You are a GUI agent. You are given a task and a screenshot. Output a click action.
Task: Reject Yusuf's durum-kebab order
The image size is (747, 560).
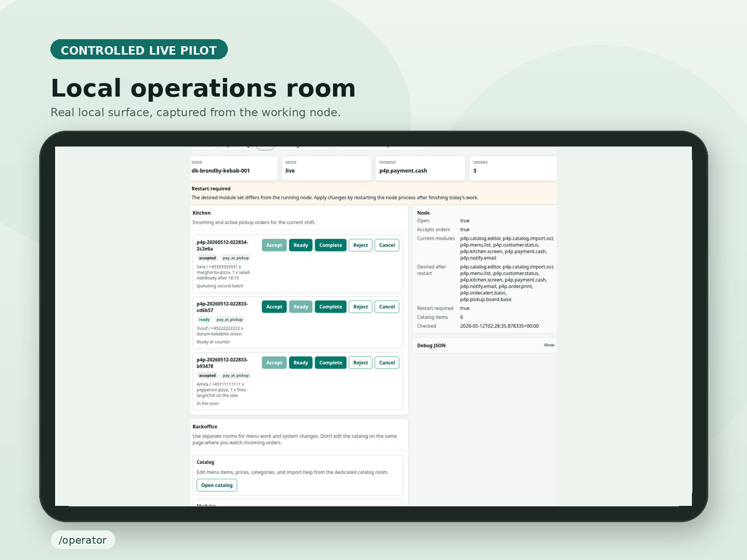point(360,307)
